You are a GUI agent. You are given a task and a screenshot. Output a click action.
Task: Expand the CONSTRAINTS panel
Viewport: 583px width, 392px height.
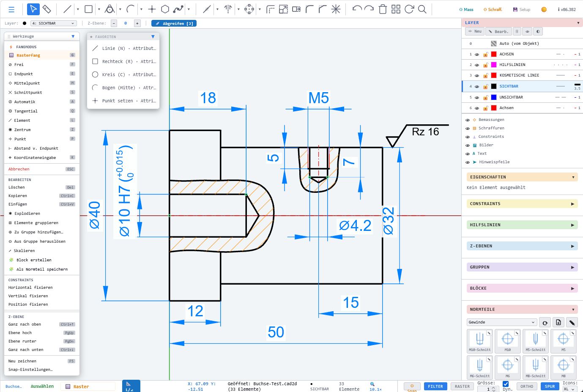click(x=522, y=204)
